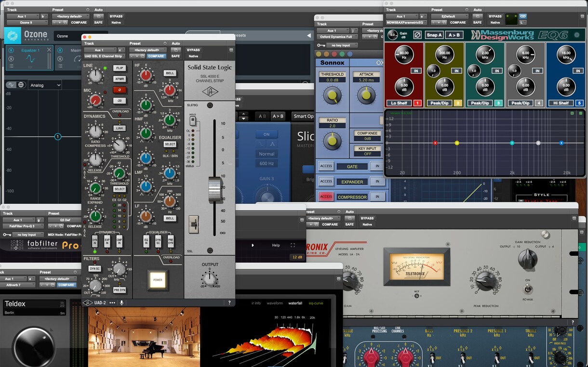Click the Teldex room photo in Altiverb

[x=144, y=337]
